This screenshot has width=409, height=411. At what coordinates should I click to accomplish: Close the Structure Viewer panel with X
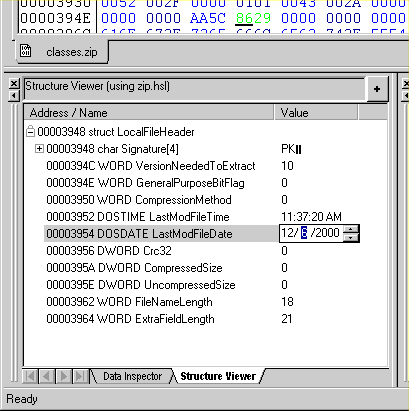[14, 83]
